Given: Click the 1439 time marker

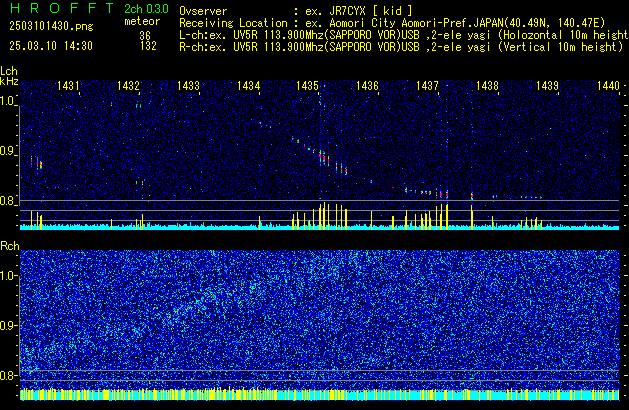Looking at the screenshot, I should click(547, 86).
